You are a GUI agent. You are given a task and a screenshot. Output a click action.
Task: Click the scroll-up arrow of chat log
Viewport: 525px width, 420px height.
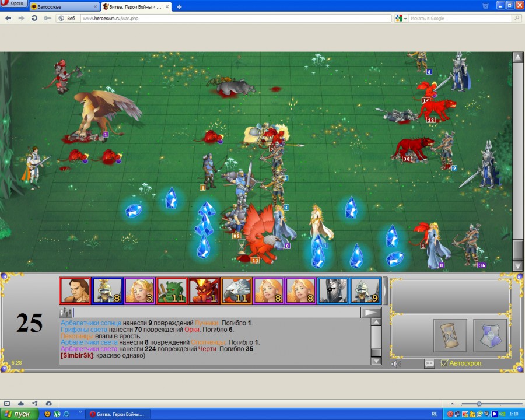(x=376, y=322)
